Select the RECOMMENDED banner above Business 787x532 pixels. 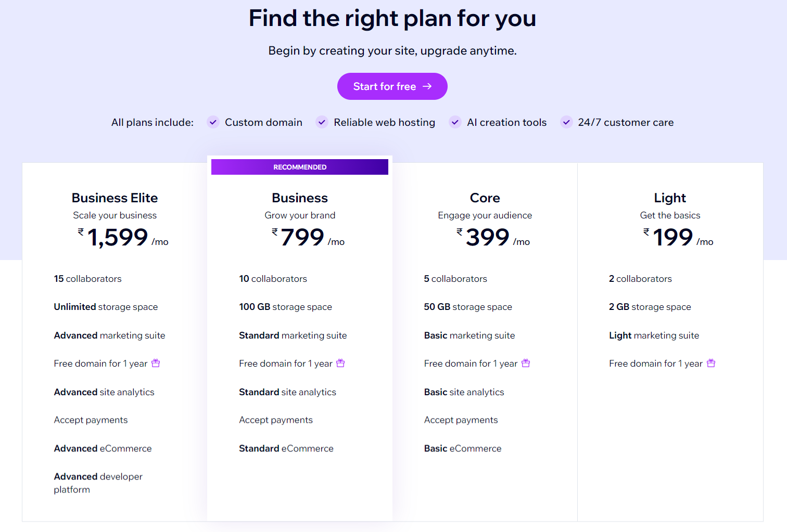point(300,166)
